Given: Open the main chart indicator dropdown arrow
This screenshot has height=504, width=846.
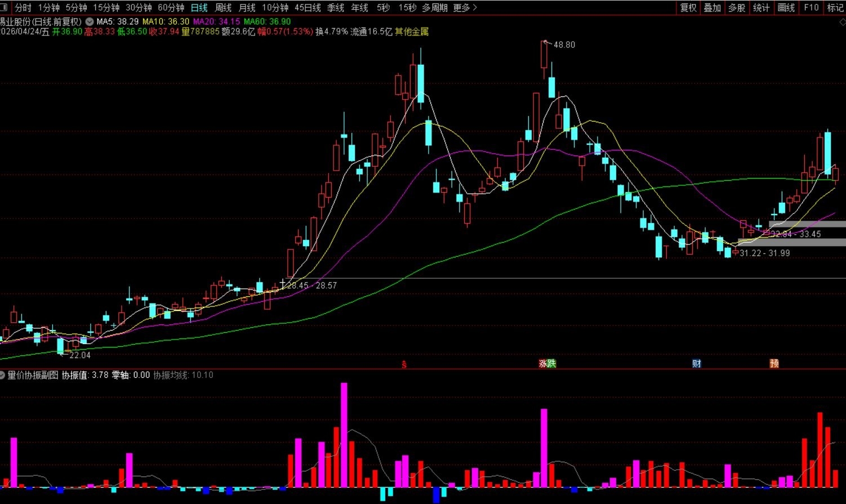Looking at the screenshot, I should pos(90,21).
